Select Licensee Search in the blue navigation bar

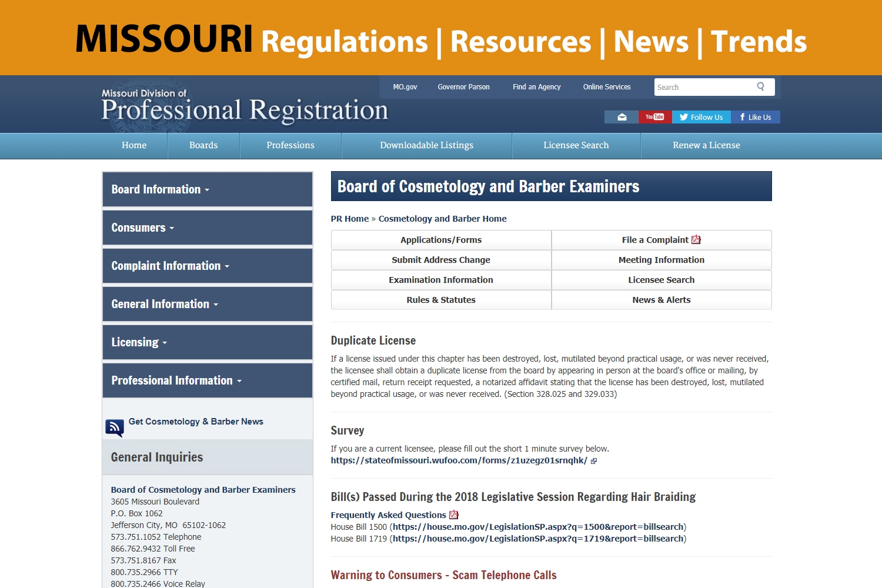[576, 145]
